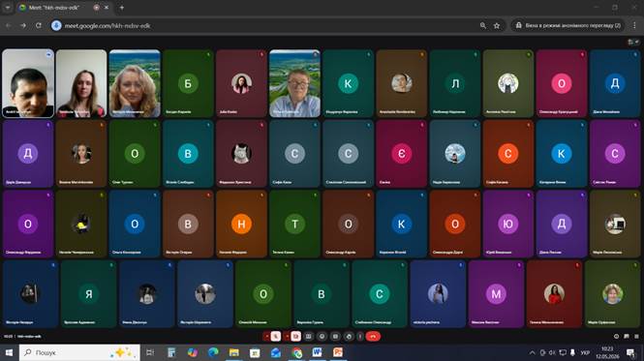Select the participant tile with letter Т
Screen dimensions: 644x361
click(x=295, y=224)
